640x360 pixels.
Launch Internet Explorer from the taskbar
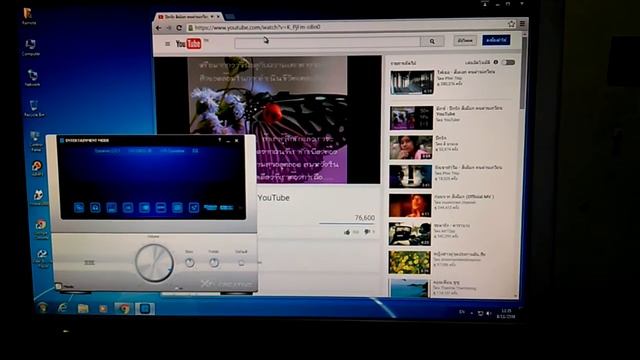(x=62, y=308)
